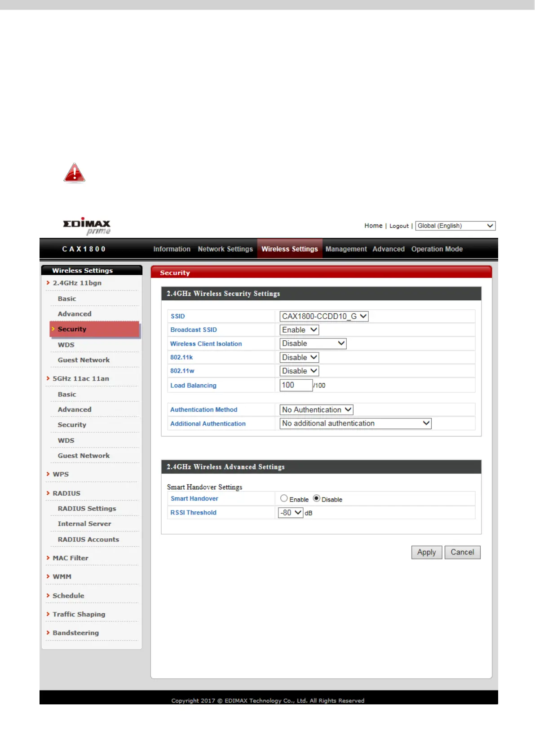The image size is (535, 756).
Task: Click the Edimax prime logo
Action: (87, 226)
